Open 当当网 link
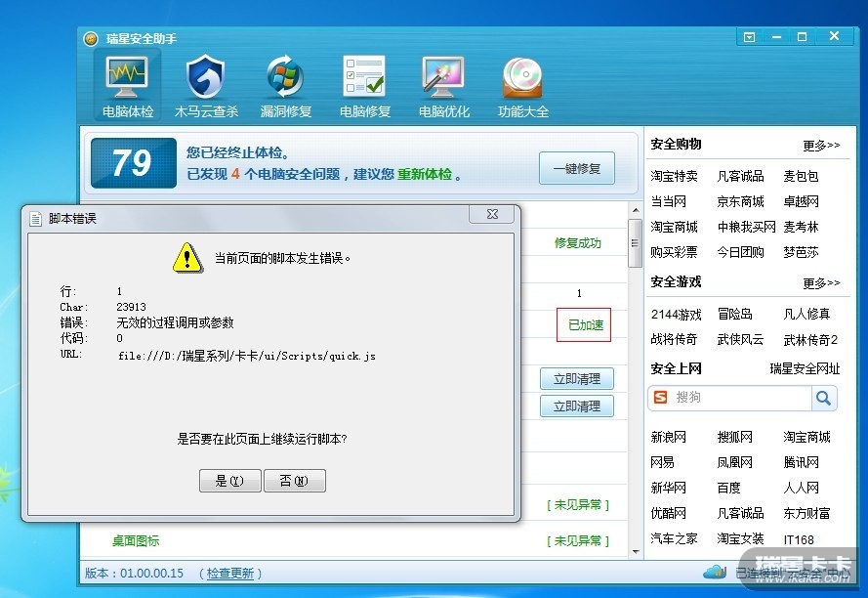 tap(669, 201)
